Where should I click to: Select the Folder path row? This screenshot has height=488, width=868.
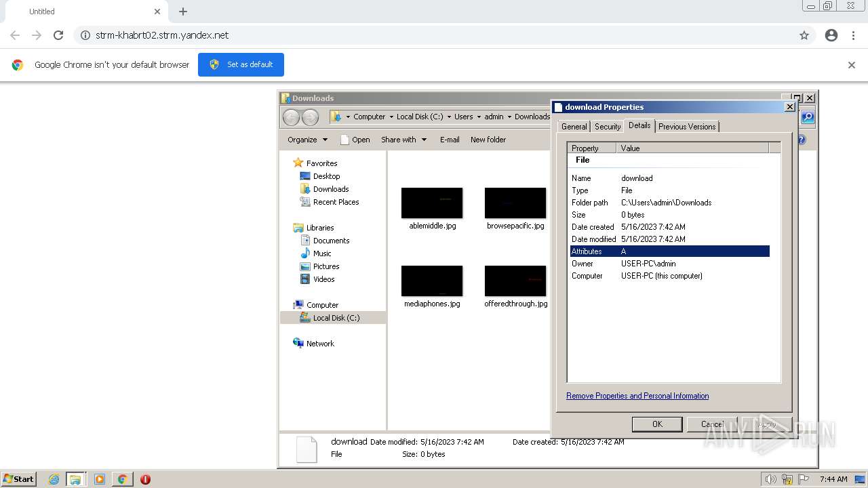point(670,203)
